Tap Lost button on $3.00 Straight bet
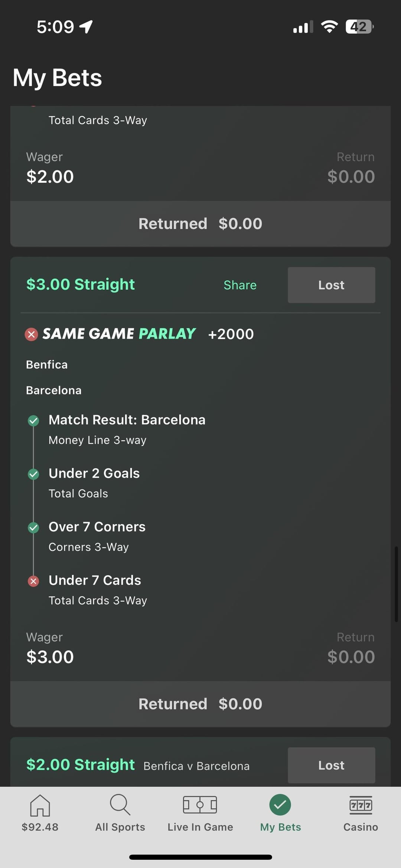Viewport: 401px width, 868px height. tap(331, 285)
